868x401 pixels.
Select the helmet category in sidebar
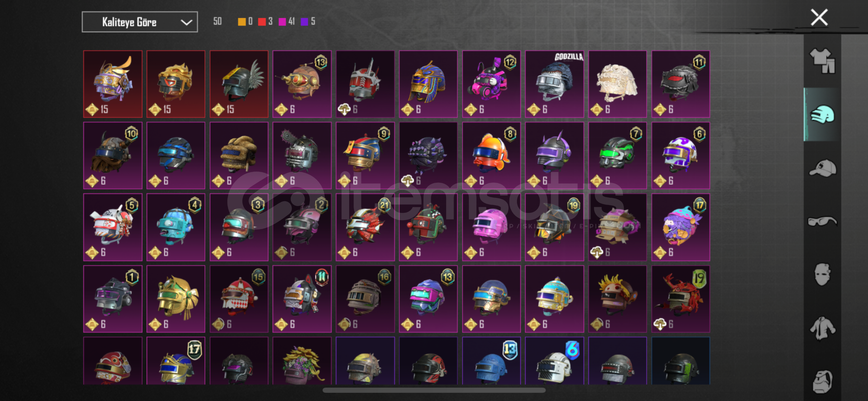click(x=822, y=114)
